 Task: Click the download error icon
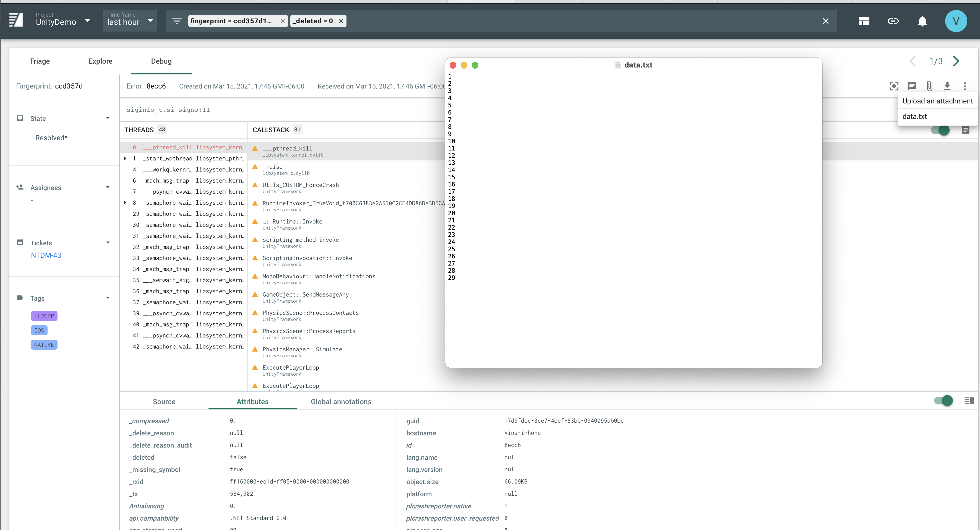click(947, 86)
